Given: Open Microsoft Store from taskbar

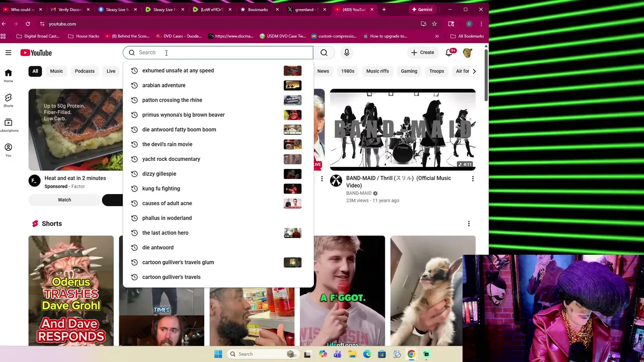Looking at the screenshot, I should point(382,354).
